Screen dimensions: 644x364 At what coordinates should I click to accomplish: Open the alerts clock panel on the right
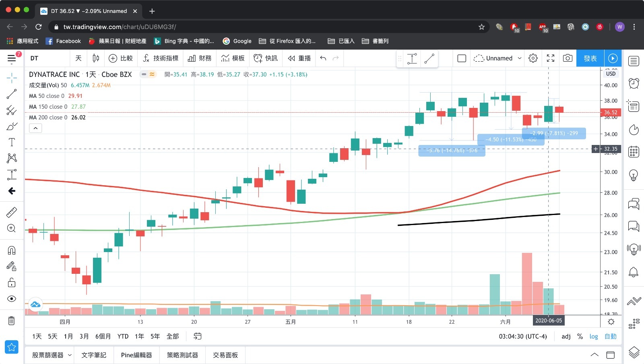(633, 83)
